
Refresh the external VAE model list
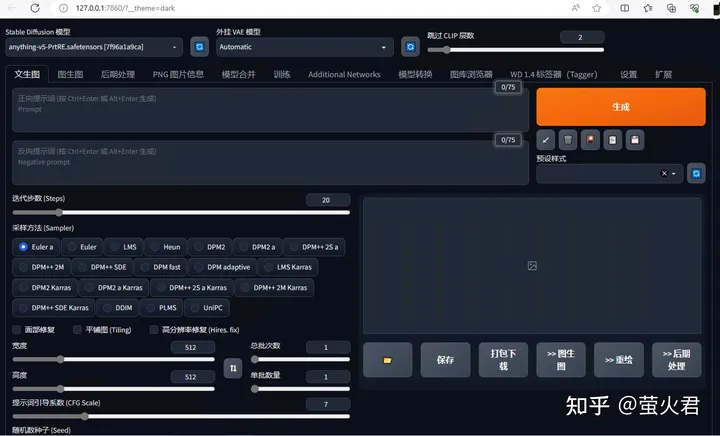[x=410, y=47]
